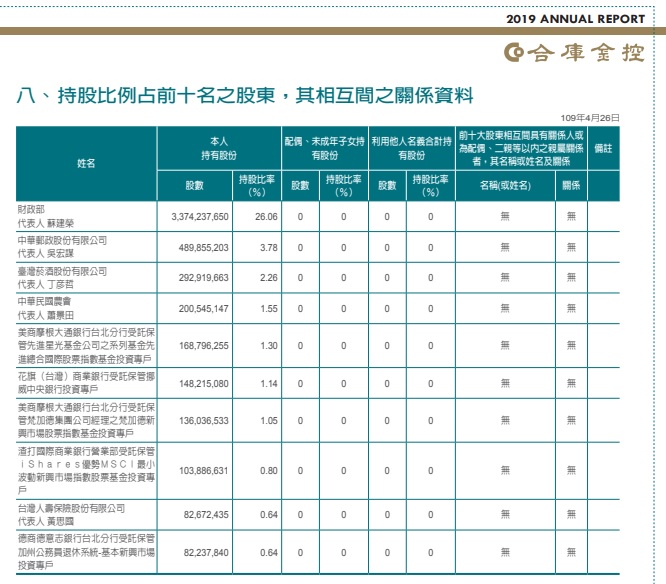Image resolution: width=666 pixels, height=584 pixels.
Task: Select the row name 財政部 代表人 蘇建榮
Action: tap(45, 216)
